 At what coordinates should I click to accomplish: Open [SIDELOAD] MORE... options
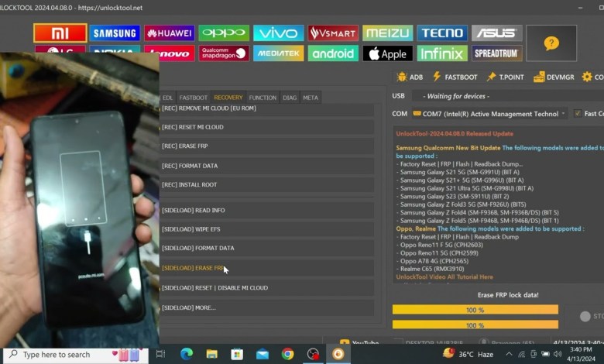266,307
